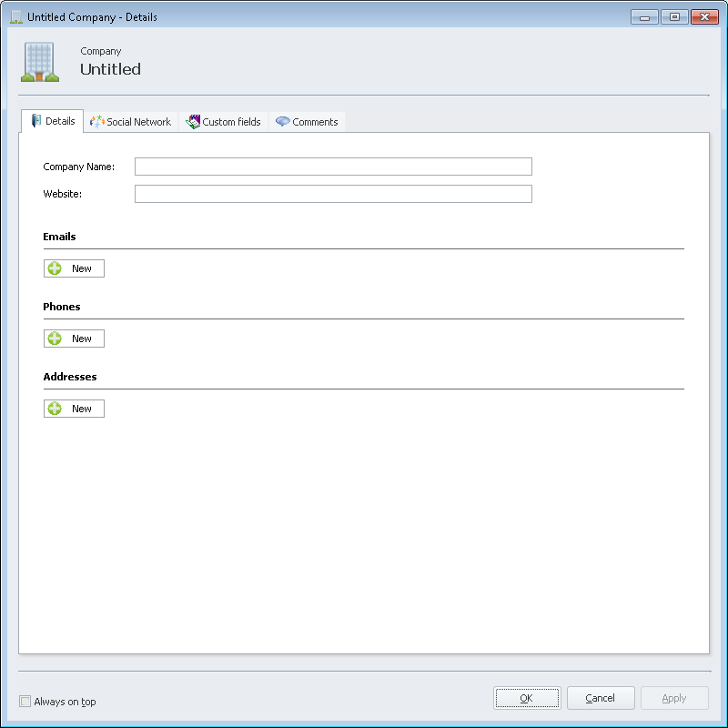Image resolution: width=728 pixels, height=728 pixels.
Task: Click the green plus icon under Addresses
Action: point(55,409)
